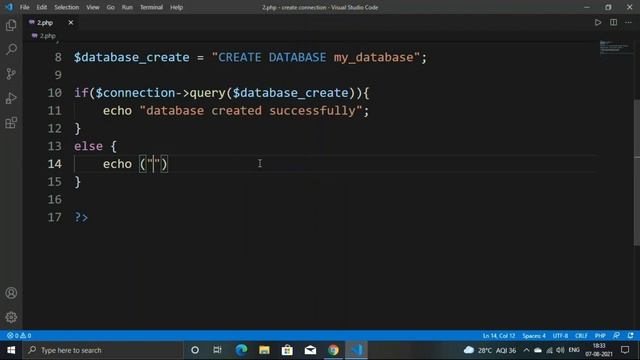Open the Run menu
This screenshot has height=360, width=640.
(127, 7)
